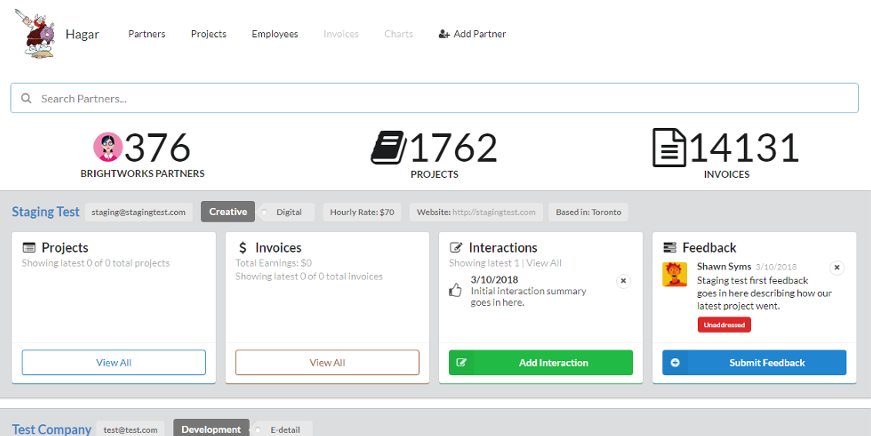Screen dimensions: 871x436
Task: Dismiss the 3/10/2018 interaction entry
Action: pos(623,281)
